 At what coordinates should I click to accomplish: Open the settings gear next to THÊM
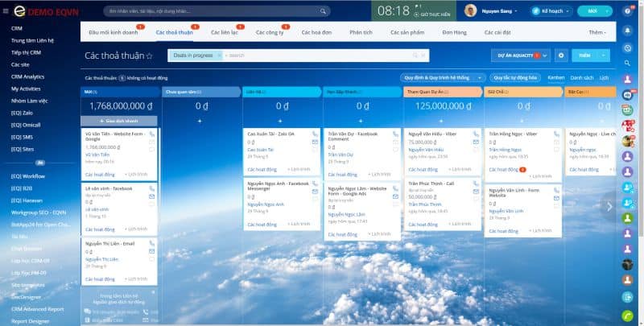pyautogui.click(x=562, y=56)
